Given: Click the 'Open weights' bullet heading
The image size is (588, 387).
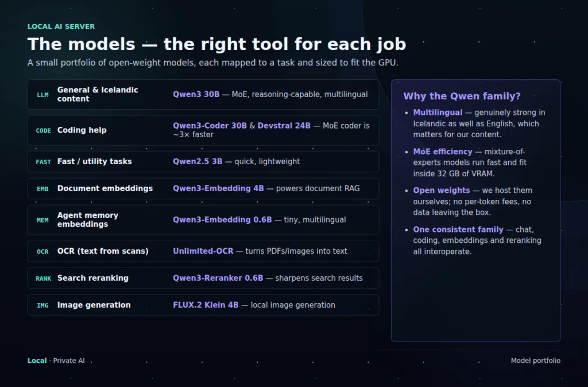Looking at the screenshot, I should click(442, 191).
